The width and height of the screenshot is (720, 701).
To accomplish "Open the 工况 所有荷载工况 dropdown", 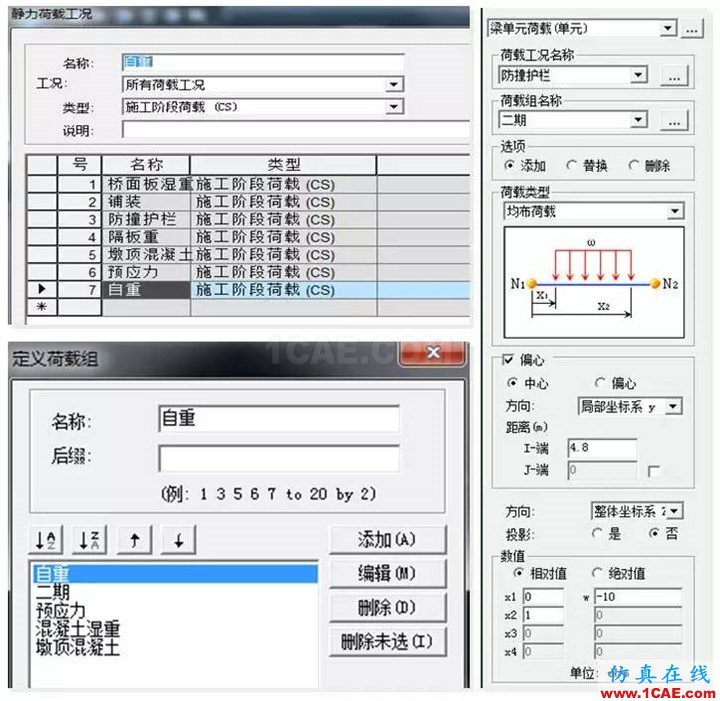I will tap(394, 84).
